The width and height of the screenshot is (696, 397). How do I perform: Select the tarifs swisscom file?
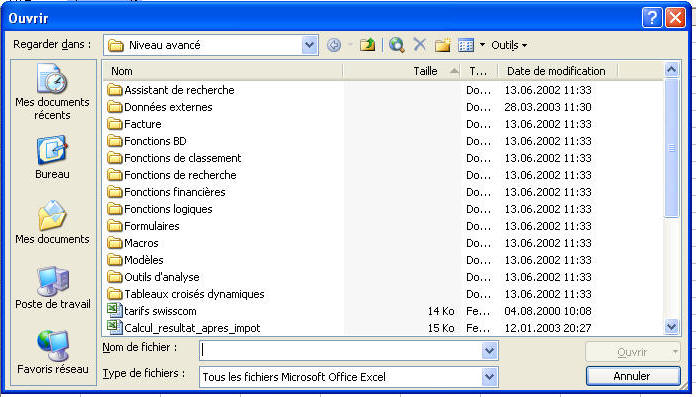tap(152, 311)
